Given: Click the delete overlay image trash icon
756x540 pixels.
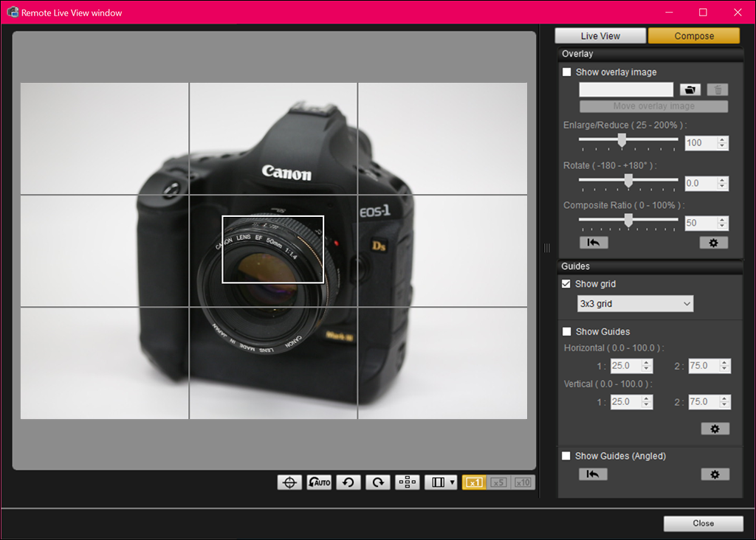Looking at the screenshot, I should tap(718, 89).
